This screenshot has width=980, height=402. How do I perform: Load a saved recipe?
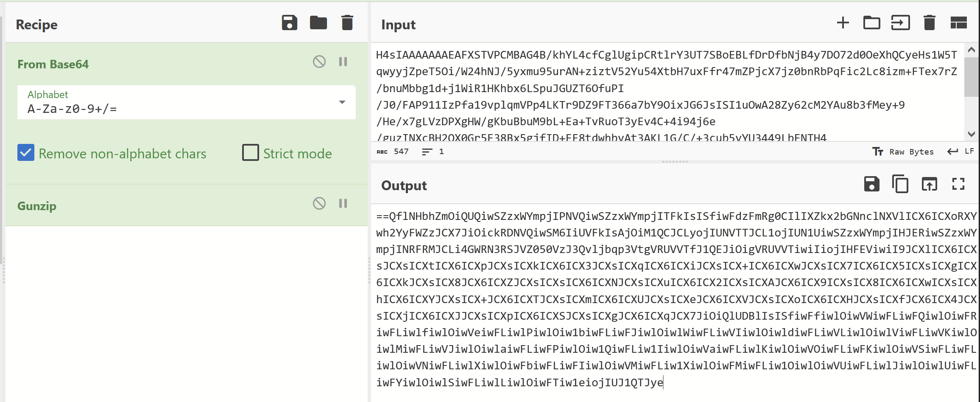[x=318, y=23]
